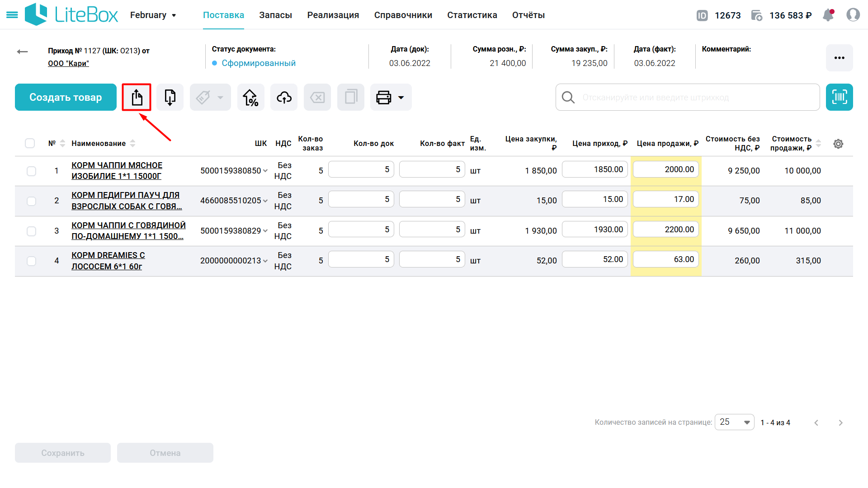Open table column settings gear

[838, 144]
